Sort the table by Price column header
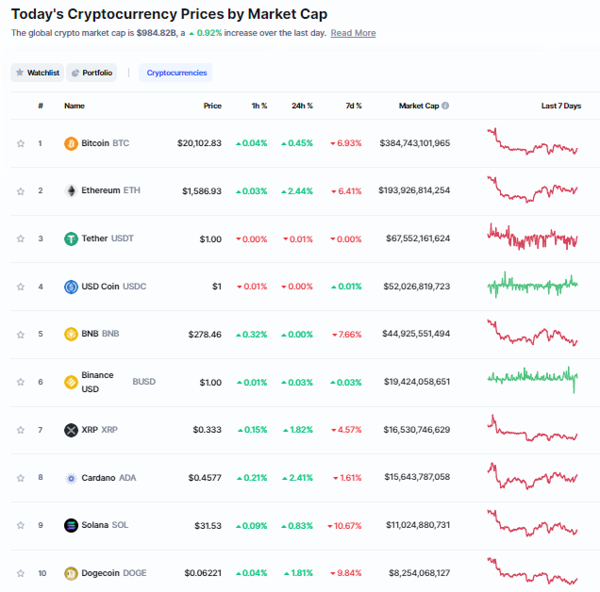 [212, 106]
